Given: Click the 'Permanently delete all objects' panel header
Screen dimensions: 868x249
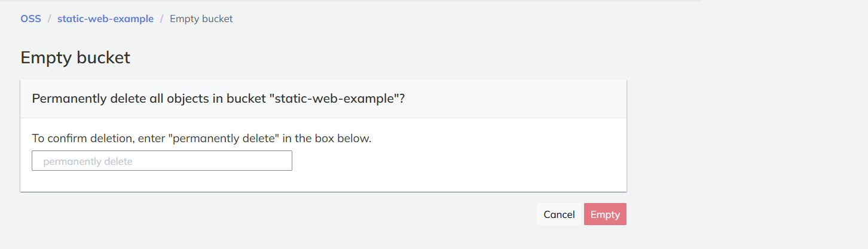Looking at the screenshot, I should (323, 99).
